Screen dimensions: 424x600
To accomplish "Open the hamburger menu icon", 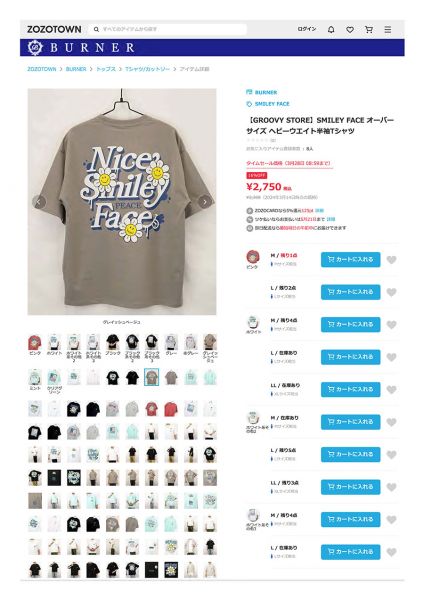I will [x=388, y=29].
